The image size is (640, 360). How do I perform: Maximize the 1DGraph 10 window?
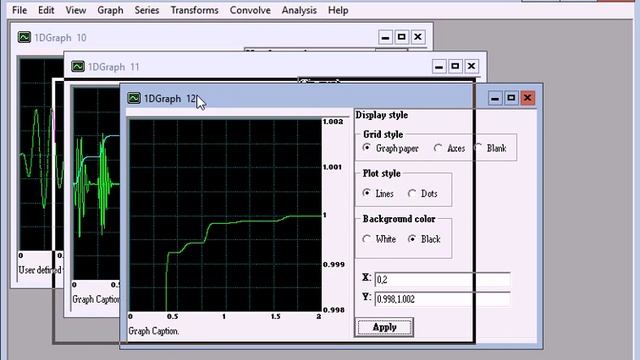[402, 37]
